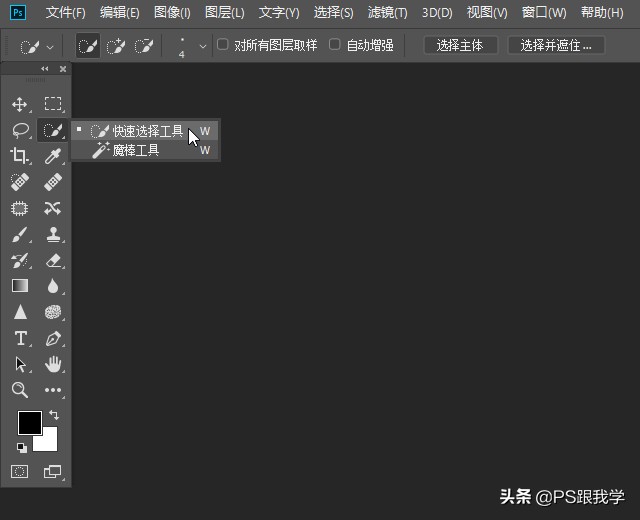The height and width of the screenshot is (520, 640).
Task: Select the Patch tool
Action: point(20,208)
